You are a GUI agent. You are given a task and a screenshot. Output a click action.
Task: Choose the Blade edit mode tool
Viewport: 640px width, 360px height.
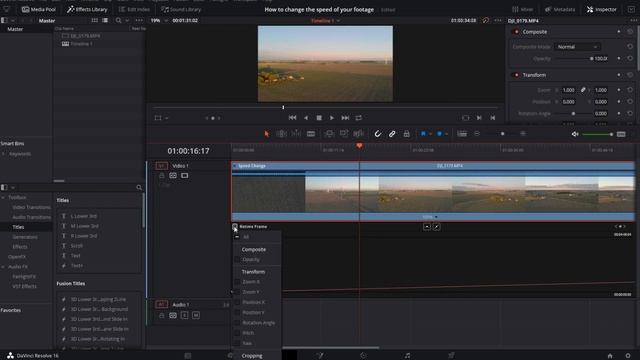point(311,134)
